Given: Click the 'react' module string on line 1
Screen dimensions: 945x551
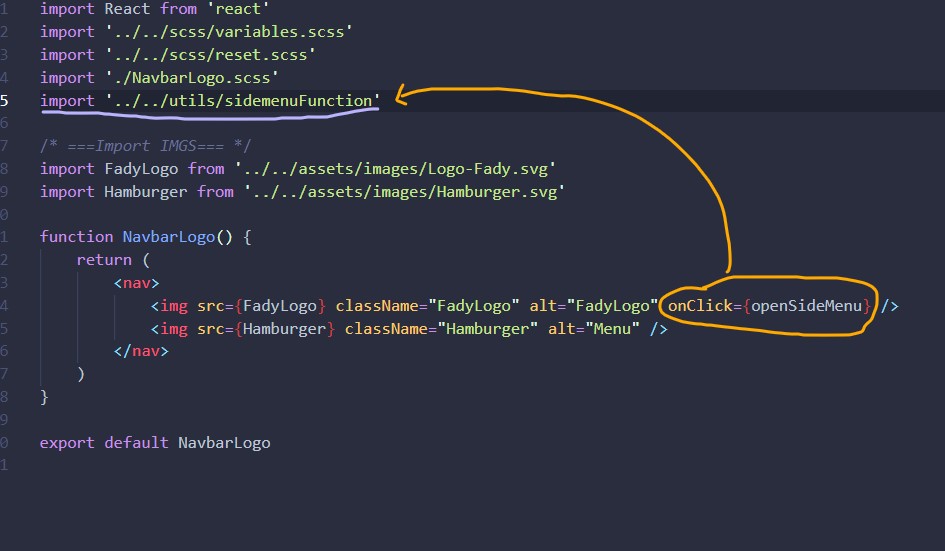Looking at the screenshot, I should point(238,9).
